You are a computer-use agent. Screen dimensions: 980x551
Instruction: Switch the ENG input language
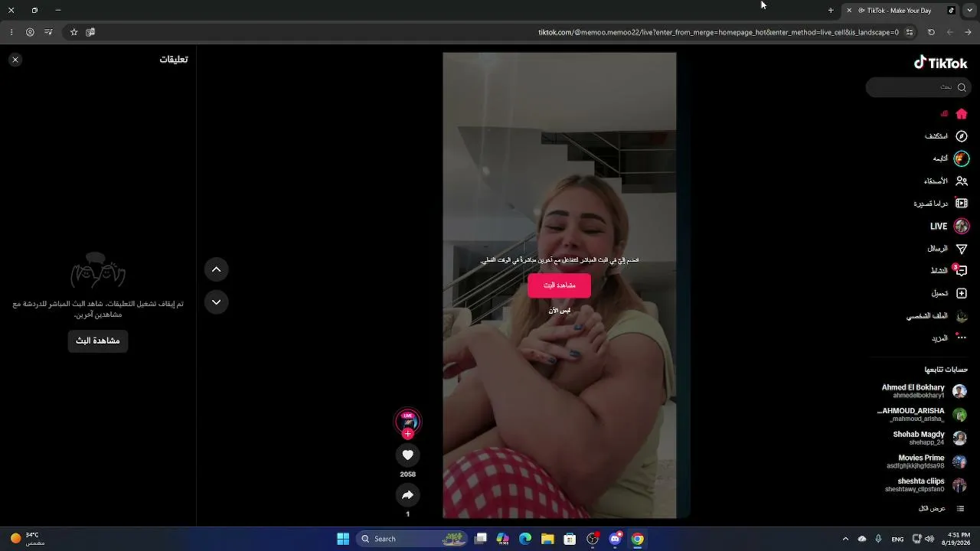[x=897, y=539]
